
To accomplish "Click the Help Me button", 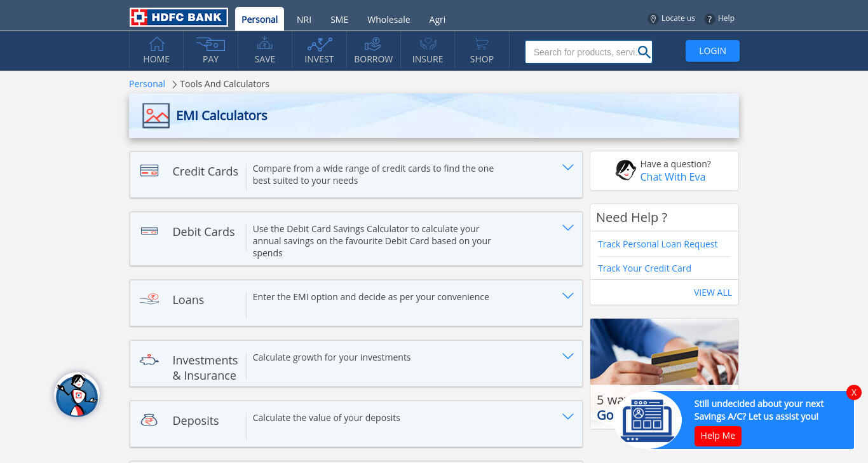I will 718,436.
